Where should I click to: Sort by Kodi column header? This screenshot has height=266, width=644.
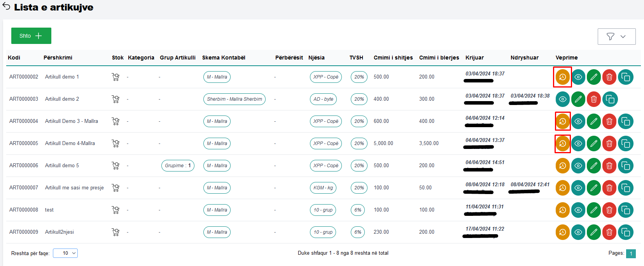pos(14,58)
